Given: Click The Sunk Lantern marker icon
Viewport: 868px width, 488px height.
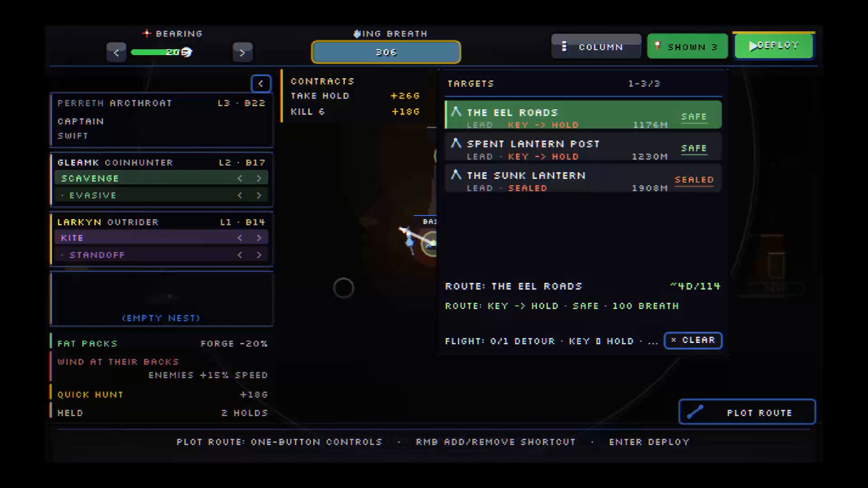Looking at the screenshot, I should click(456, 175).
